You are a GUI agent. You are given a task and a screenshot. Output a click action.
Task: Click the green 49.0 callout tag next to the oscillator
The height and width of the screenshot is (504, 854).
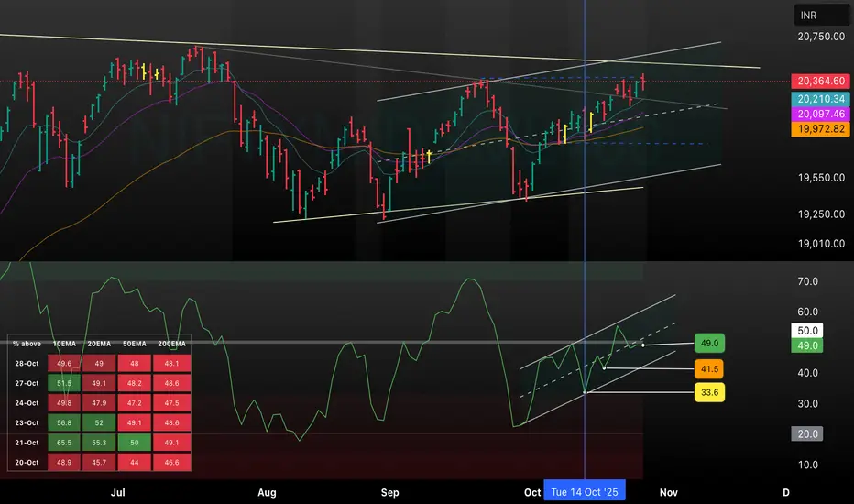(x=709, y=344)
